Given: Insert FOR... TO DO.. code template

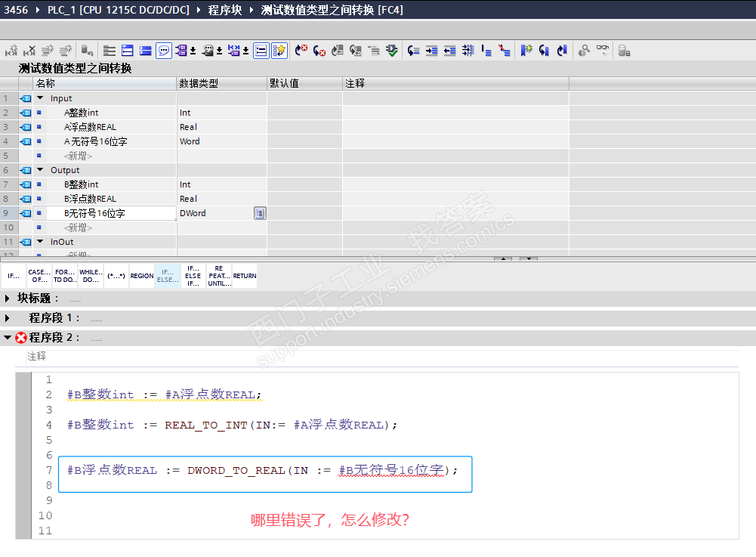Looking at the screenshot, I should (65, 276).
